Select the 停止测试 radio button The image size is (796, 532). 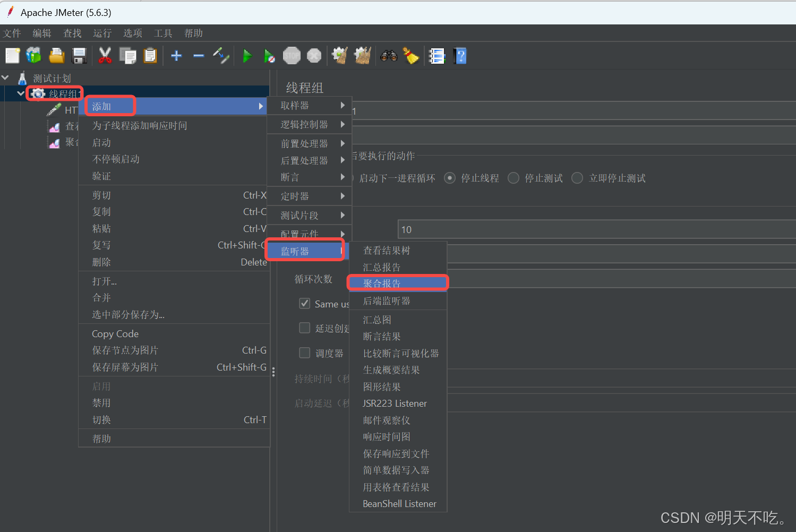(x=513, y=178)
